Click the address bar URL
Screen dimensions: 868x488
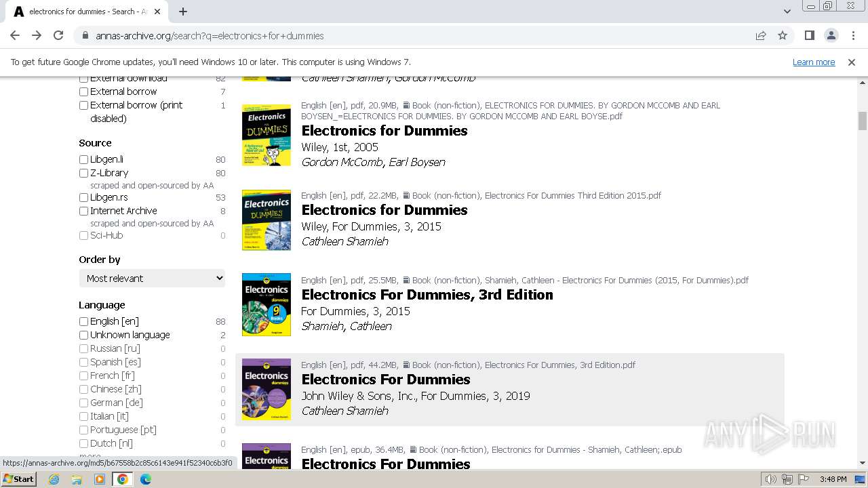210,36
